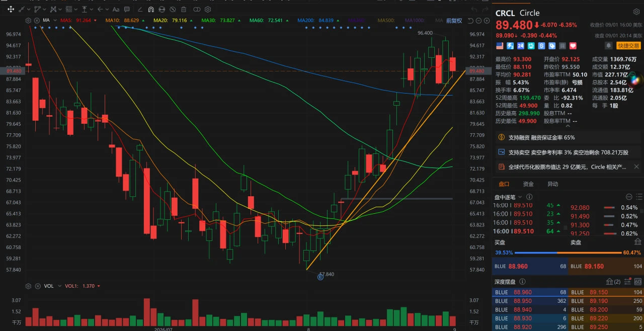This screenshot has height=331, width=644.
Task: Select the price range measure tool
Action: tap(85, 9)
